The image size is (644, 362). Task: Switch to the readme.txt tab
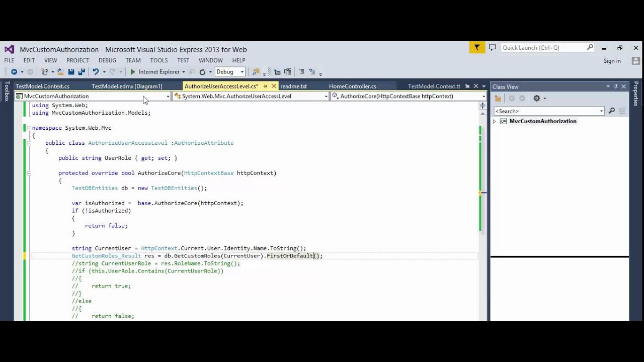(x=293, y=86)
